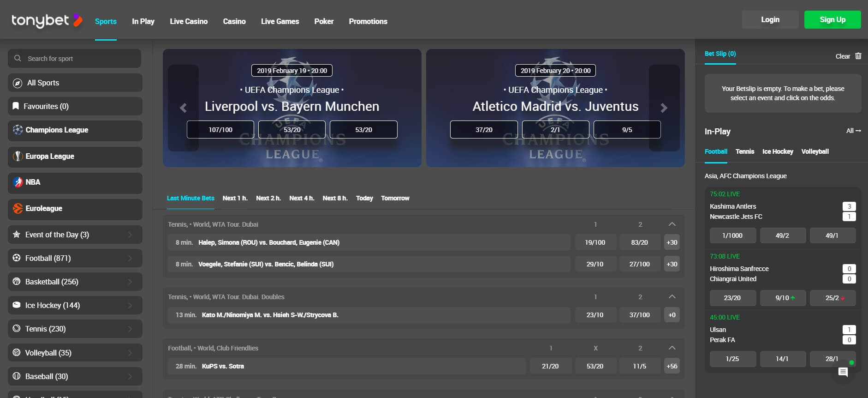This screenshot has height=398, width=868.
Task: Click the In-Play All arrow link
Action: tap(854, 131)
